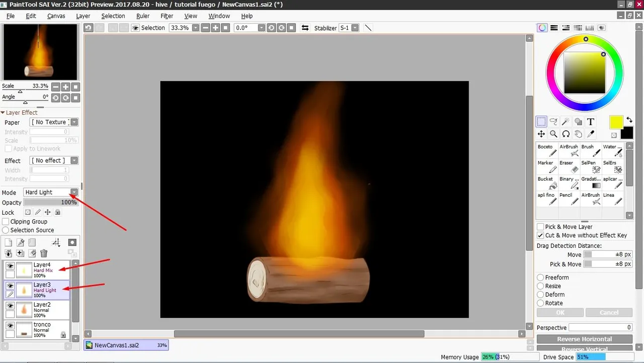Check Pick & Move Layer

[540, 227]
